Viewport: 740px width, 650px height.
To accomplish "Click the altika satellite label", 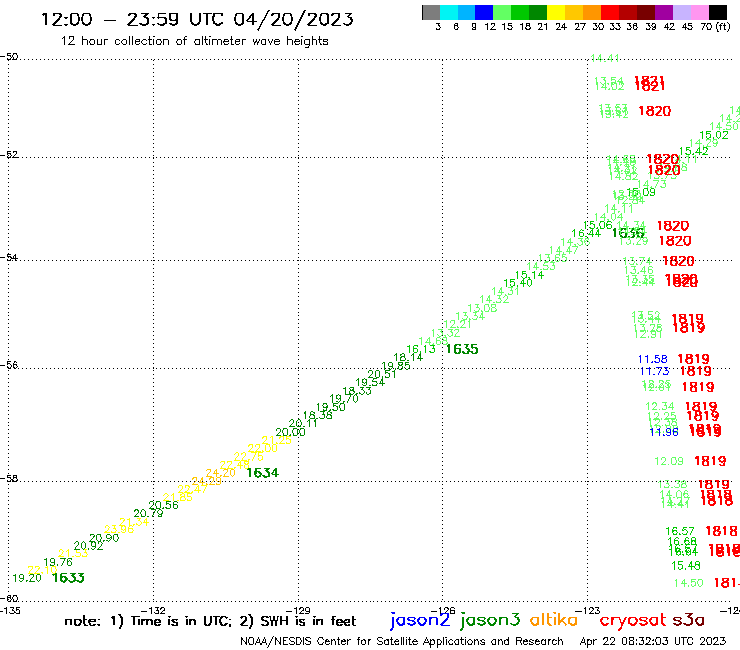I will [x=554, y=620].
